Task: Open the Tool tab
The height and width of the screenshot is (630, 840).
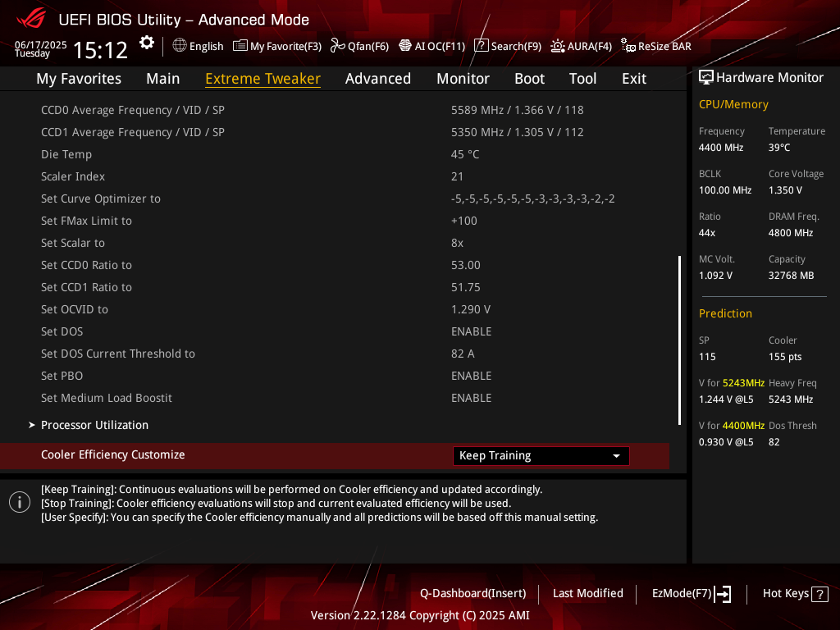Action: 583,79
